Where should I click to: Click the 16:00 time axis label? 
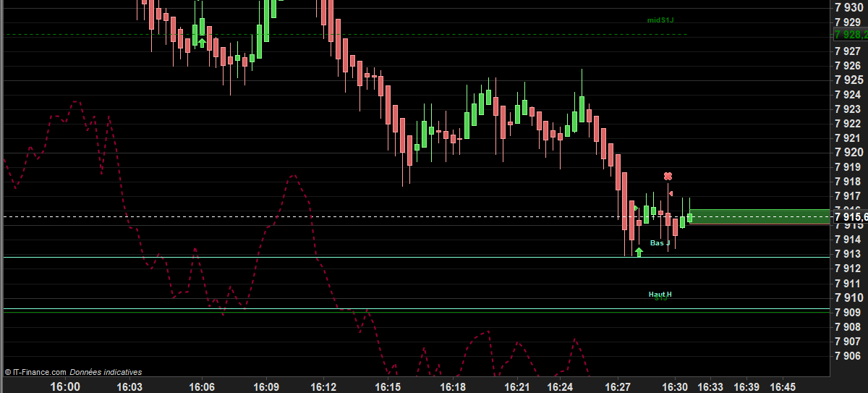pyautogui.click(x=65, y=386)
